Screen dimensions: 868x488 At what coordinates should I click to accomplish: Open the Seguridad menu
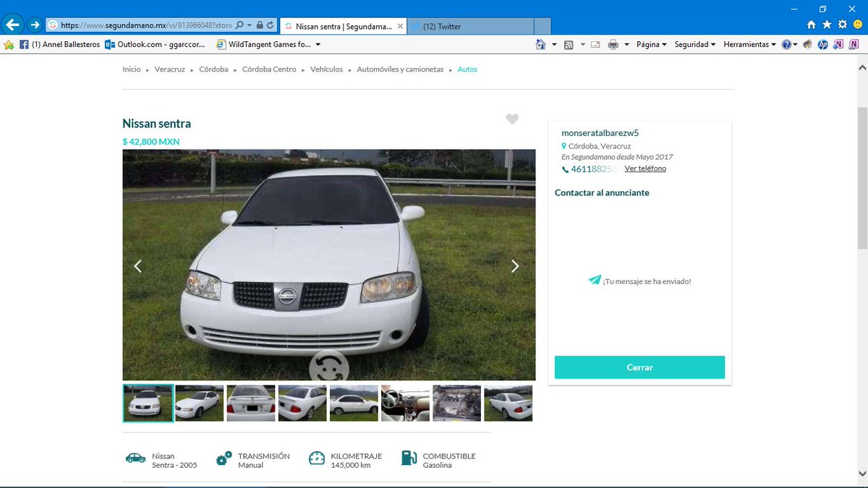(695, 45)
